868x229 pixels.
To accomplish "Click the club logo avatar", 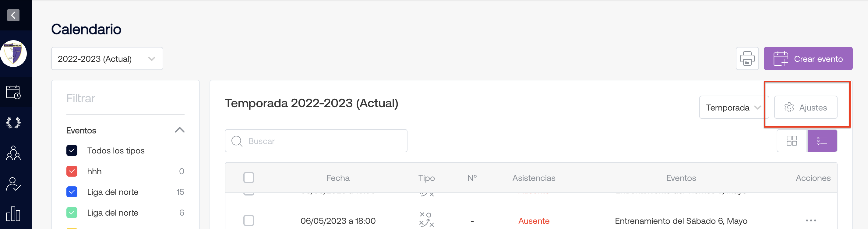I will (13, 54).
